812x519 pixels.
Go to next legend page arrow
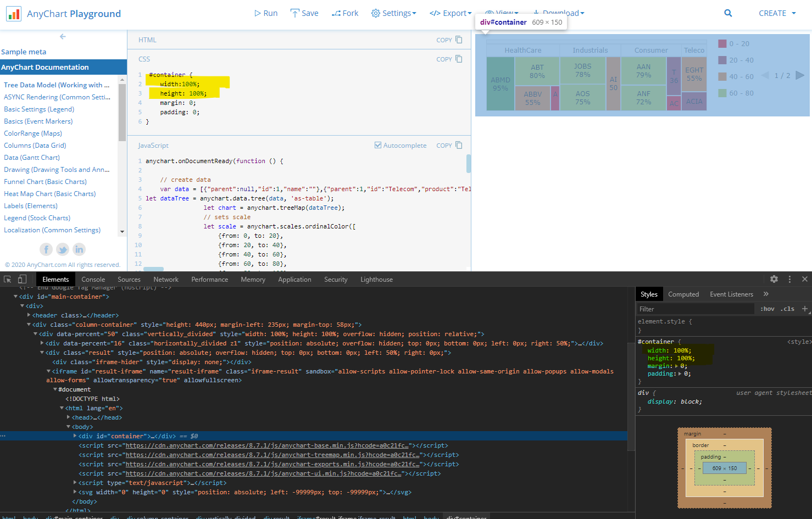coord(800,75)
